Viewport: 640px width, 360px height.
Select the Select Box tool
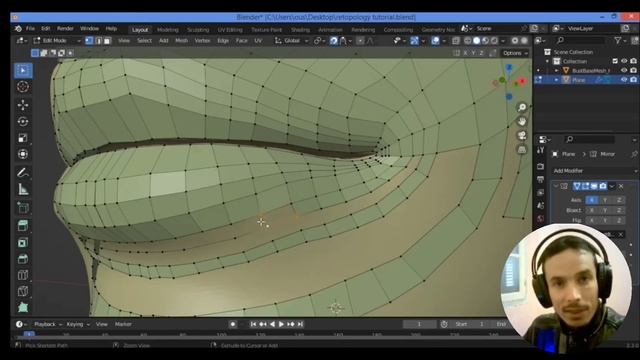coord(23,71)
